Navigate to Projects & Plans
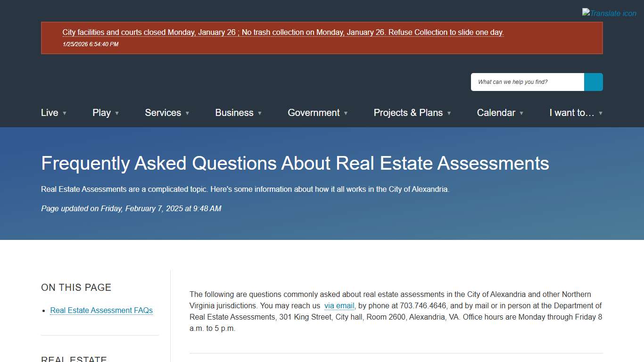This screenshot has width=644, height=362. coord(408,113)
